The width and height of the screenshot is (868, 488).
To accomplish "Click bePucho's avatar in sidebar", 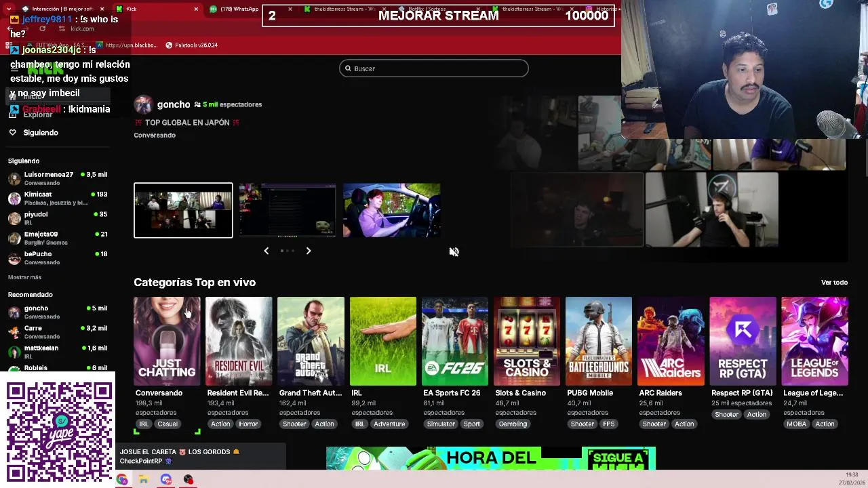I will [14, 258].
